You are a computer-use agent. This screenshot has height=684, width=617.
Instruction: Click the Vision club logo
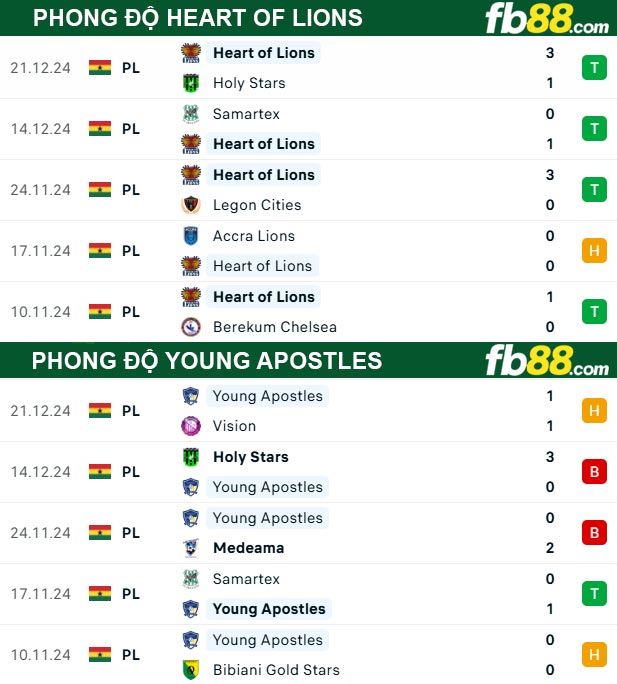point(191,426)
